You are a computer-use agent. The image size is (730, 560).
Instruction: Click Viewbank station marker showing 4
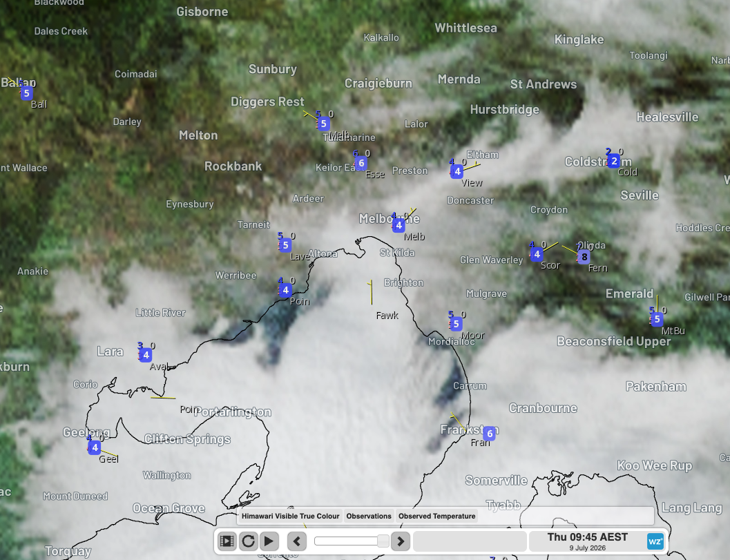(457, 171)
